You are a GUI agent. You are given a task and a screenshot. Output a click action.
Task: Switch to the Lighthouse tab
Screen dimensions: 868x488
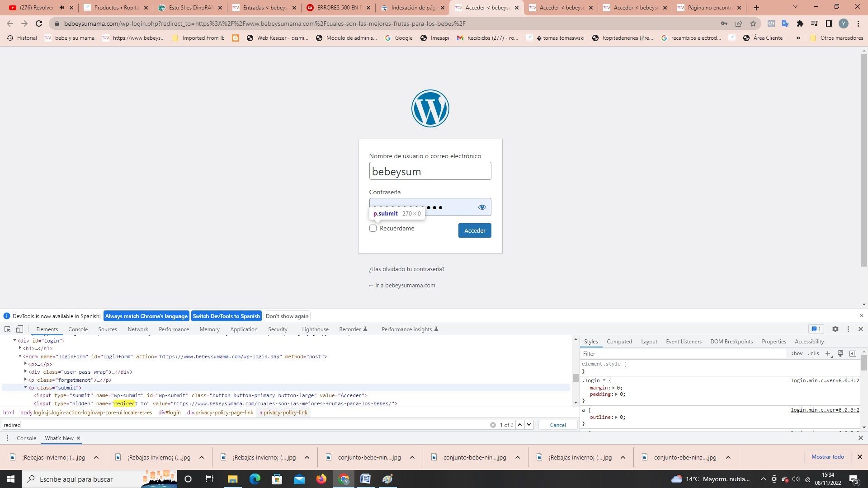(315, 329)
